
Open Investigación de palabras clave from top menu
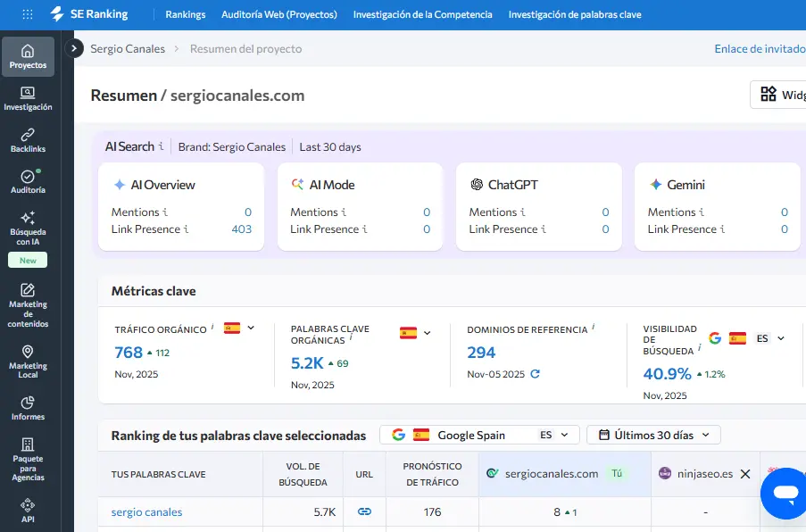click(x=575, y=14)
